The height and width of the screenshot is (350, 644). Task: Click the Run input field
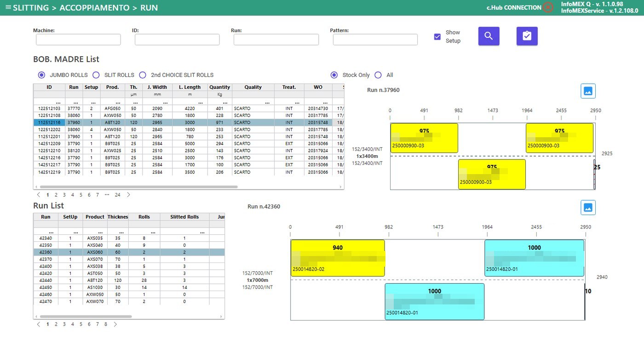click(276, 40)
